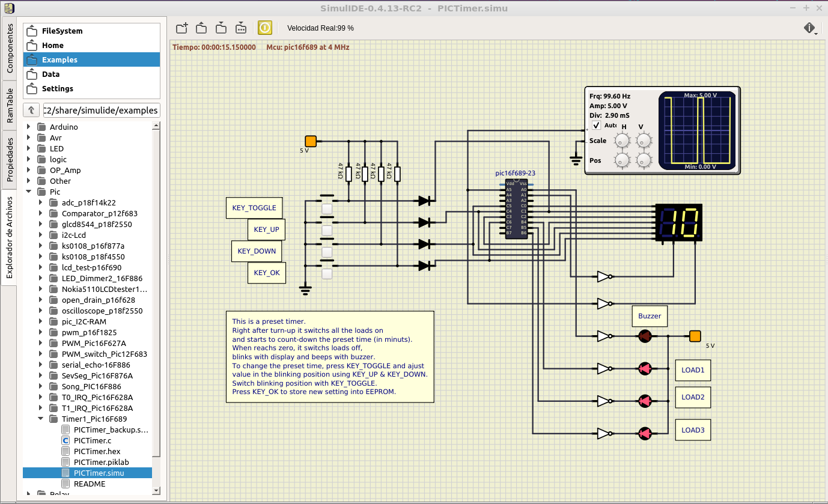This screenshot has width=828, height=504.
Task: Expand the Arduino folder
Action: click(x=28, y=127)
